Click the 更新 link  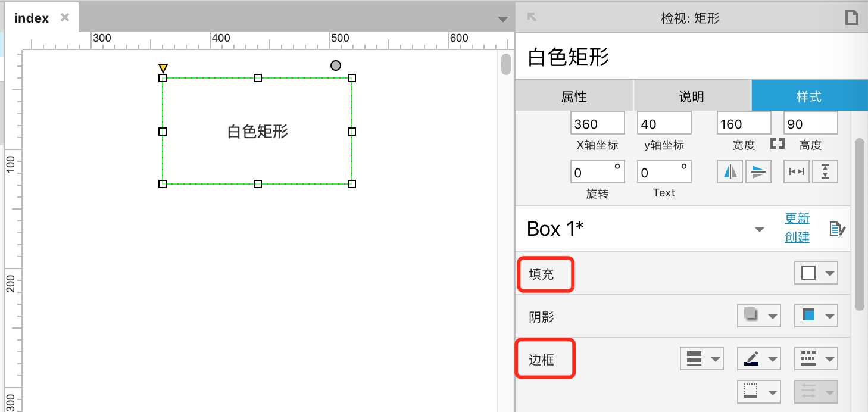[797, 218]
